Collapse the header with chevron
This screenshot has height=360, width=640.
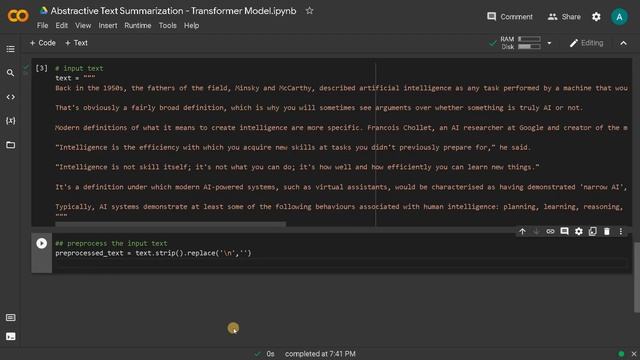[x=623, y=43]
